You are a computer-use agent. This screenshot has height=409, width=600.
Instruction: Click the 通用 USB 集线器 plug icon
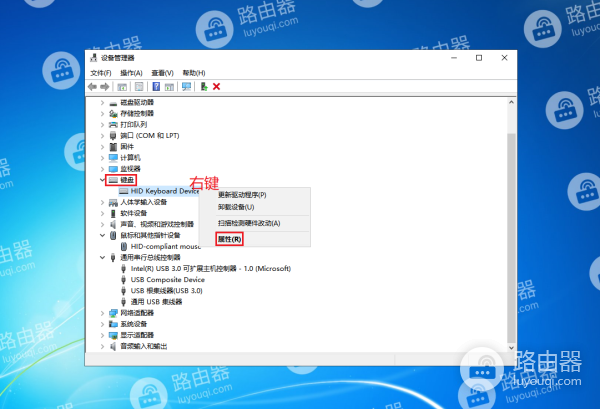[124, 302]
